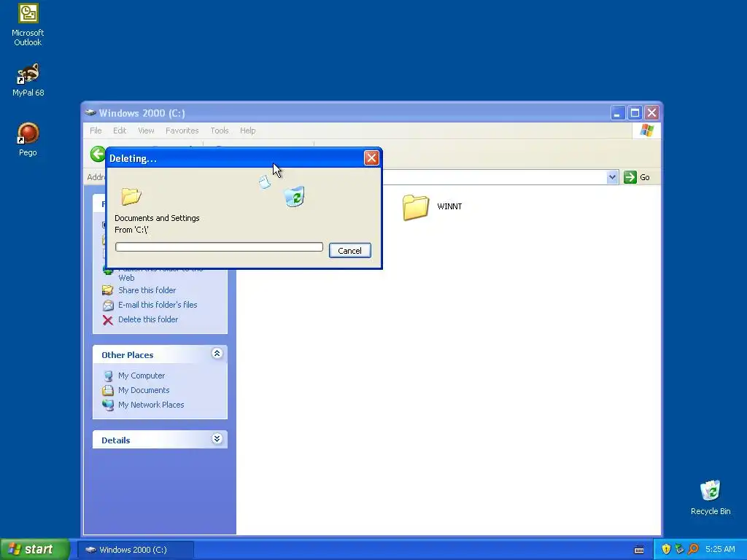The image size is (747, 560).
Task: Maximize the Windows 2000 (C:) window
Action: (x=635, y=113)
